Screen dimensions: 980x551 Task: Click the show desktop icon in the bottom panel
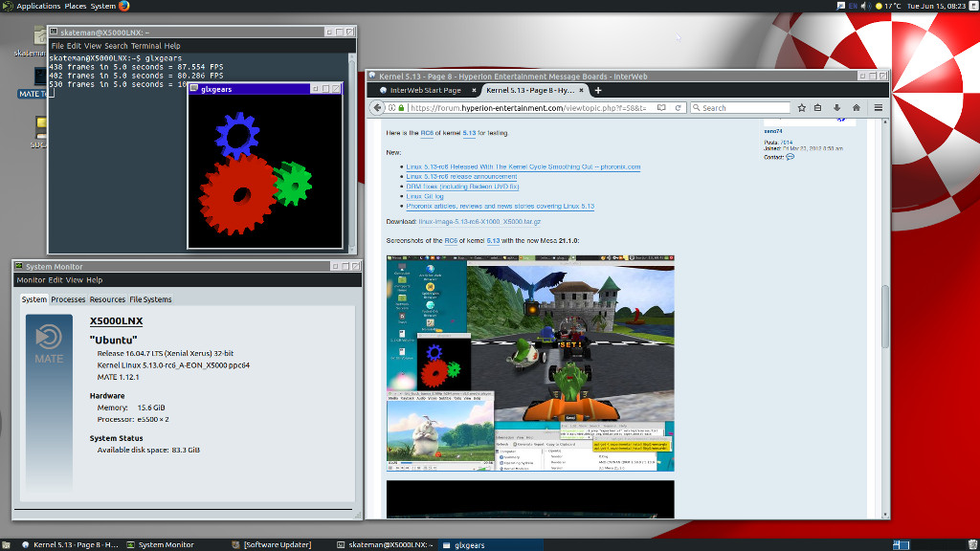coord(7,544)
